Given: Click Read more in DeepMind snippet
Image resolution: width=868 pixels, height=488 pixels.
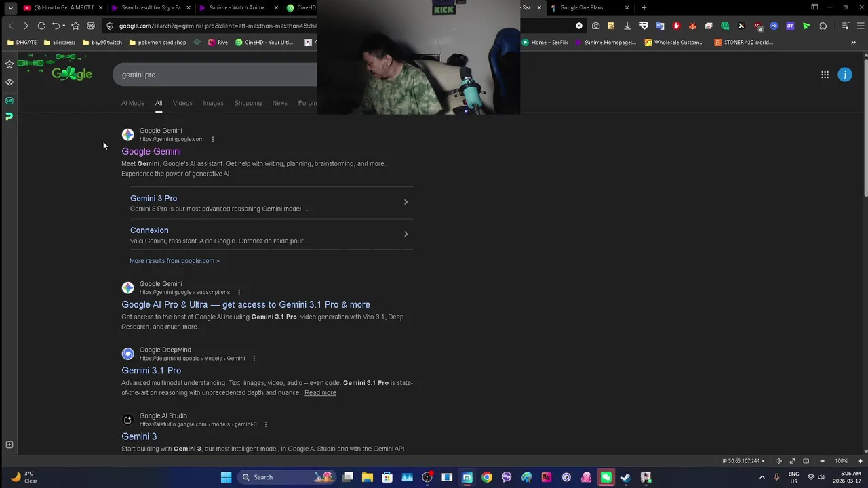Looking at the screenshot, I should click(x=320, y=392).
